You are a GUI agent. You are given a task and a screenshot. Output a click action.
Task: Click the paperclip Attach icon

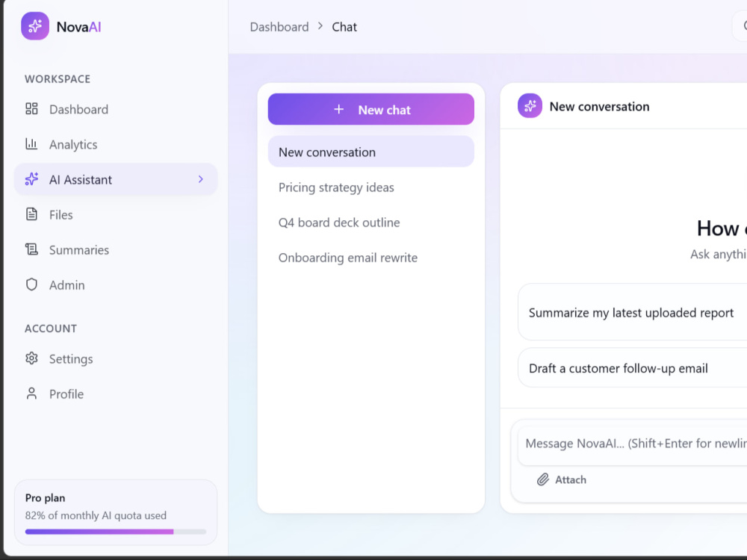click(543, 479)
